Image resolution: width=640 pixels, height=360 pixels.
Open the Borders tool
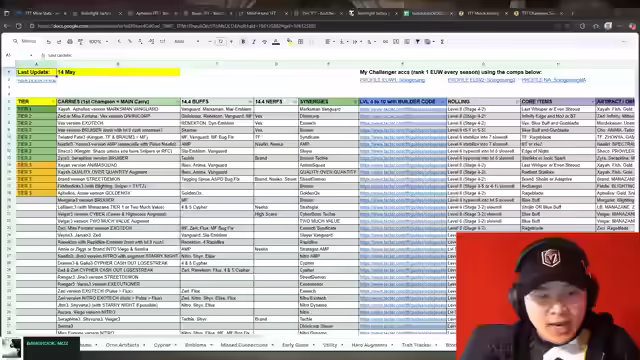click(300, 42)
